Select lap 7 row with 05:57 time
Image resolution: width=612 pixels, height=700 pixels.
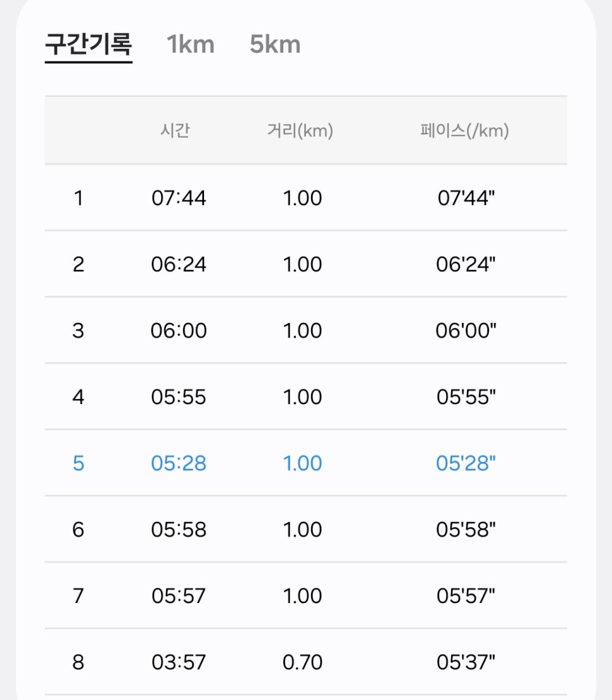(306, 595)
